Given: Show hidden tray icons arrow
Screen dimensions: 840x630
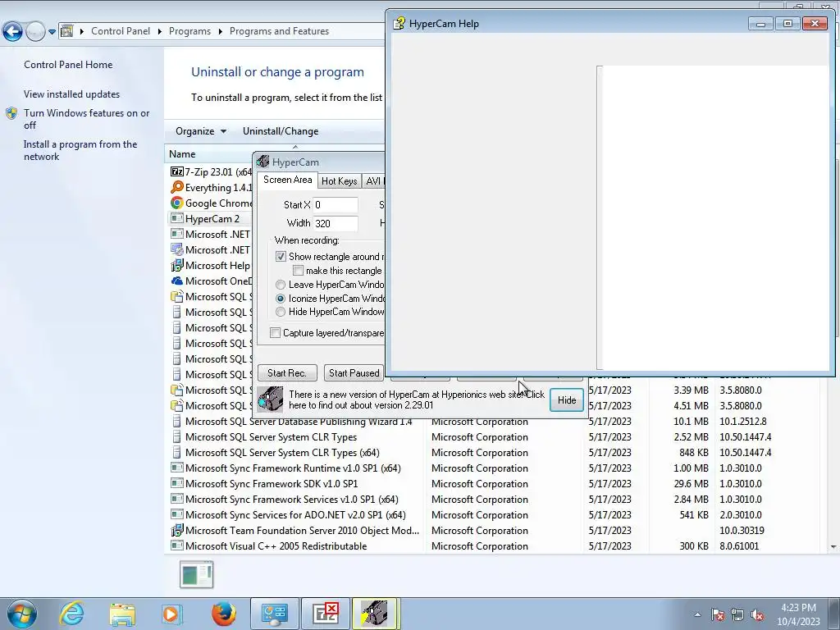Looking at the screenshot, I should tap(697, 614).
